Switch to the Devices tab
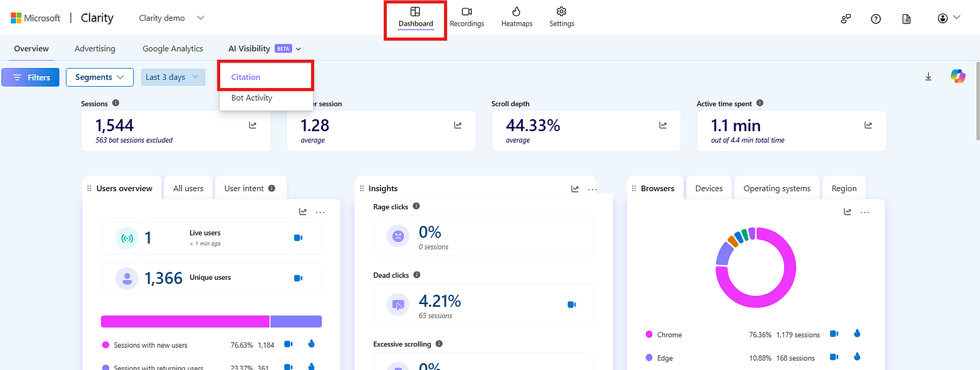This screenshot has height=370, width=980. click(x=709, y=188)
